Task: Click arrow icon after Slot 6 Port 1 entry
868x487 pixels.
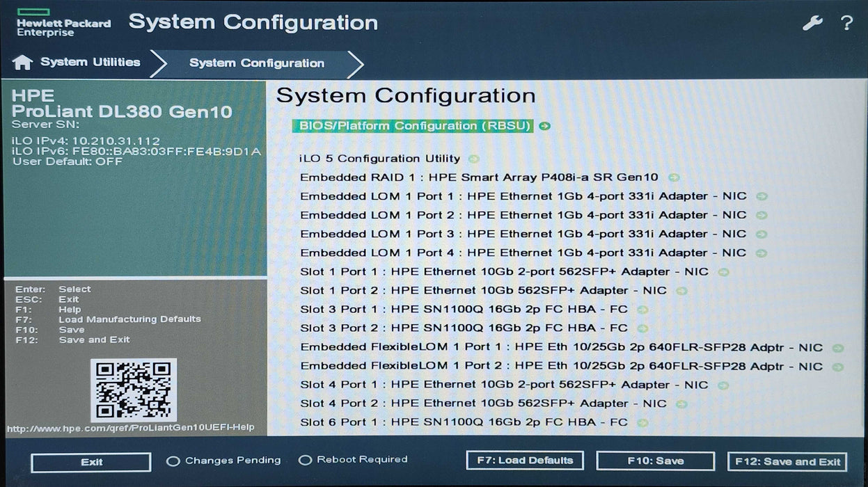Action: click(642, 422)
